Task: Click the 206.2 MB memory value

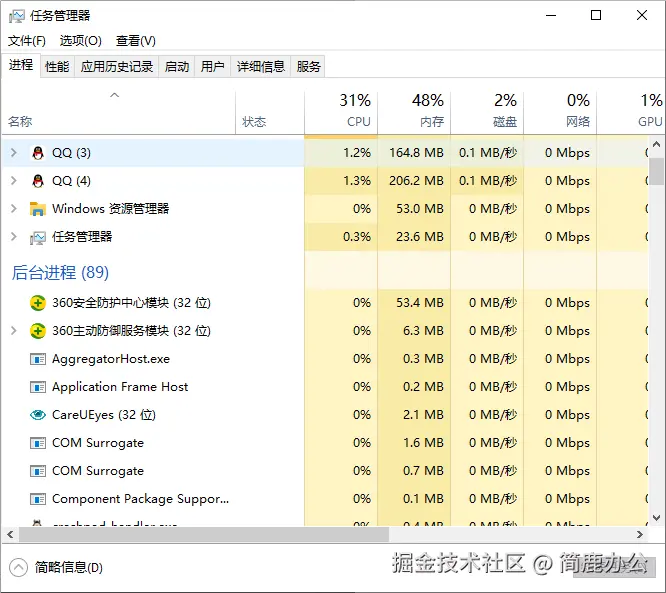Action: click(x=416, y=181)
